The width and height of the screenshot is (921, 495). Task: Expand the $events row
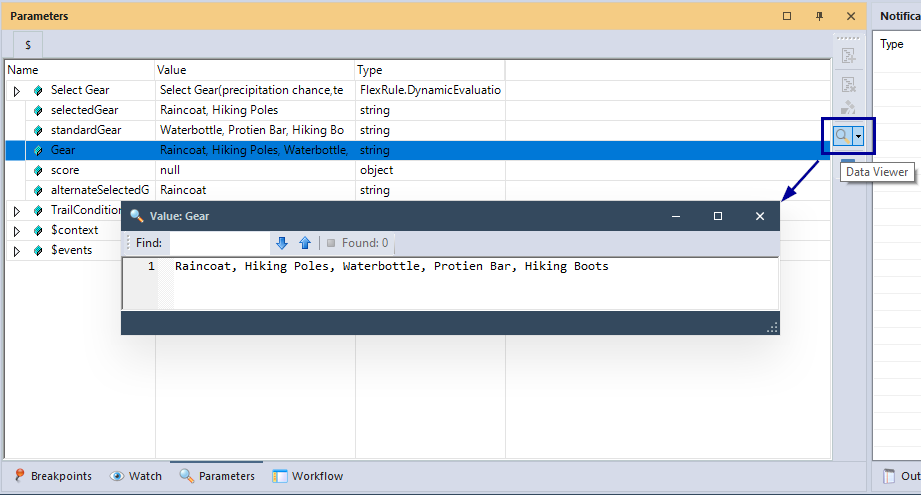(x=16, y=251)
